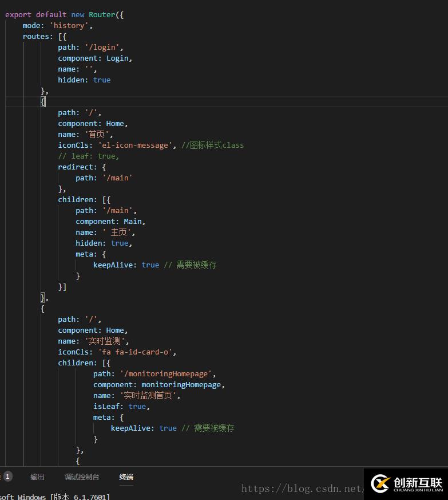Click the mode: 'history' line
The height and width of the screenshot is (500, 448).
click(57, 26)
